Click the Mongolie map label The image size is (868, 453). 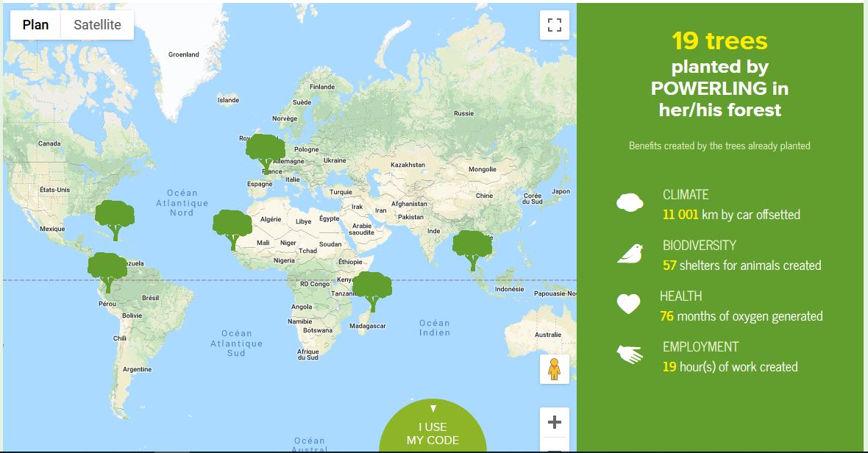pos(483,169)
